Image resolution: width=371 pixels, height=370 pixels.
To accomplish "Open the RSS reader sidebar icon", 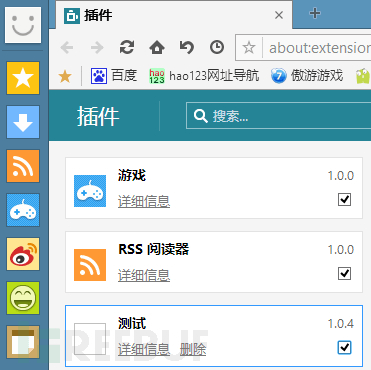I will (x=23, y=166).
